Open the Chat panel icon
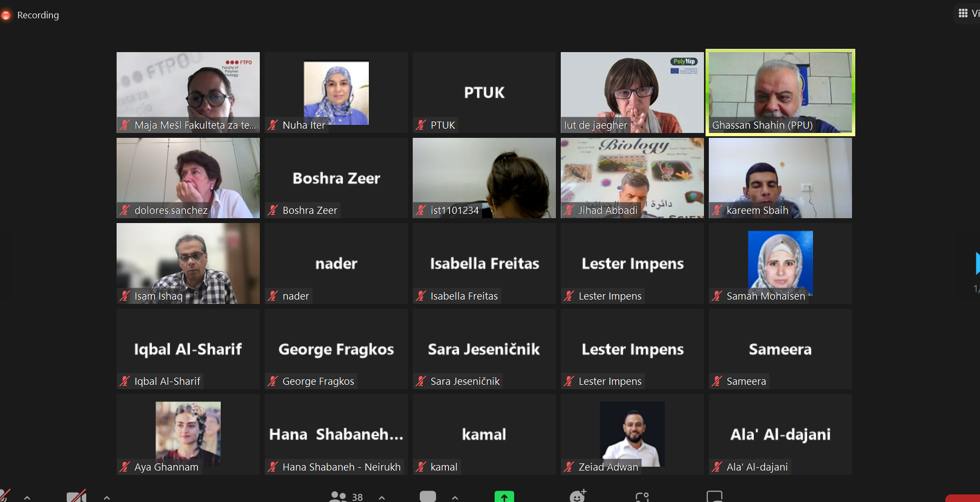The height and width of the screenshot is (502, 980). 427,496
